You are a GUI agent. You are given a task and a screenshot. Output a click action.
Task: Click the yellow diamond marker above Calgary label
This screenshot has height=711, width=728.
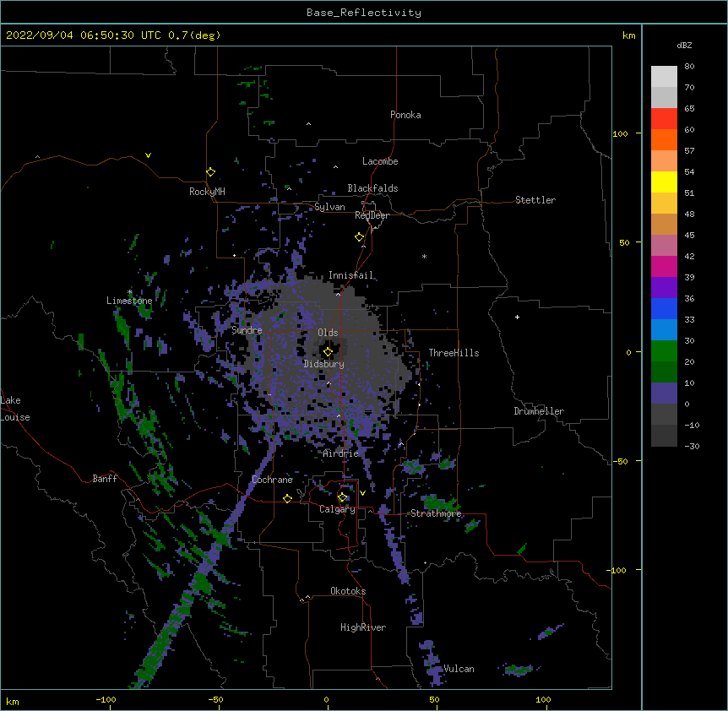343,497
